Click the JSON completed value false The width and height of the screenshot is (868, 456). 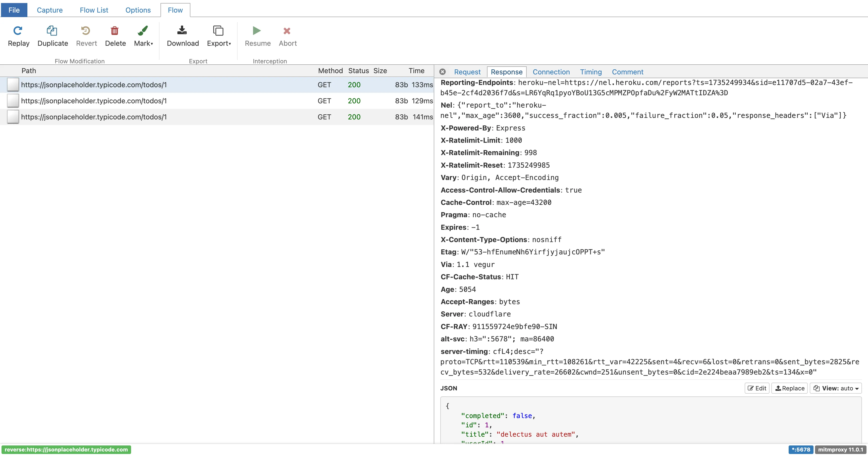(x=522, y=416)
